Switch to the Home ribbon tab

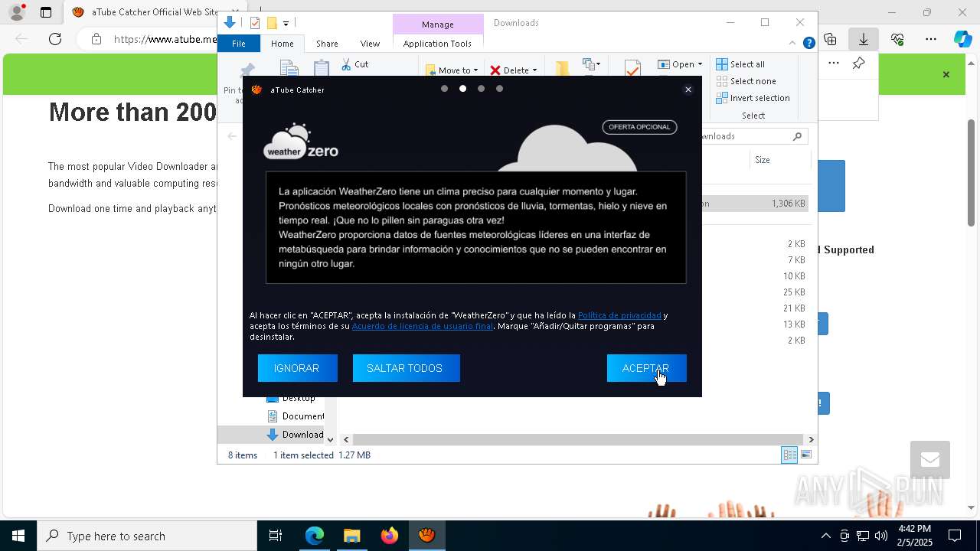coord(282,44)
